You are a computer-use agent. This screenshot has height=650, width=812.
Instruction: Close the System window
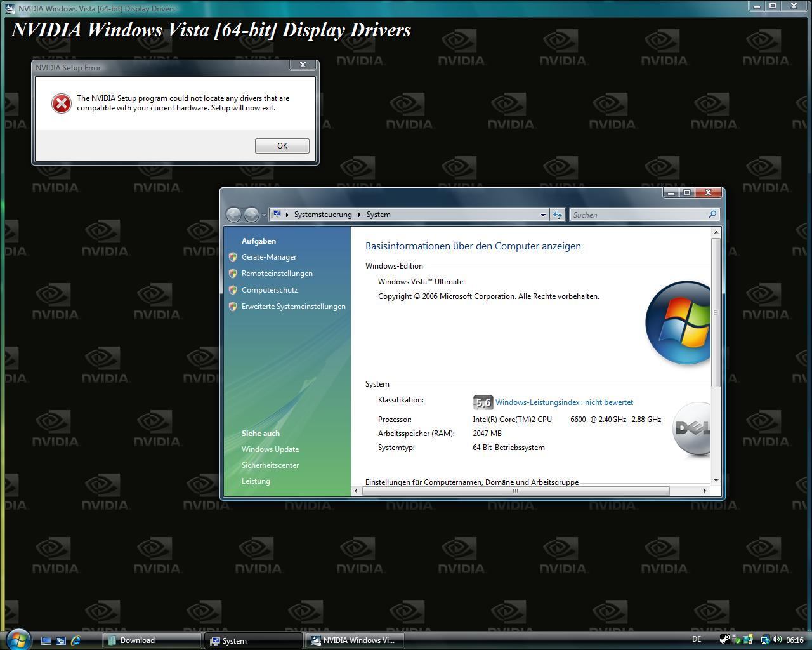point(708,192)
